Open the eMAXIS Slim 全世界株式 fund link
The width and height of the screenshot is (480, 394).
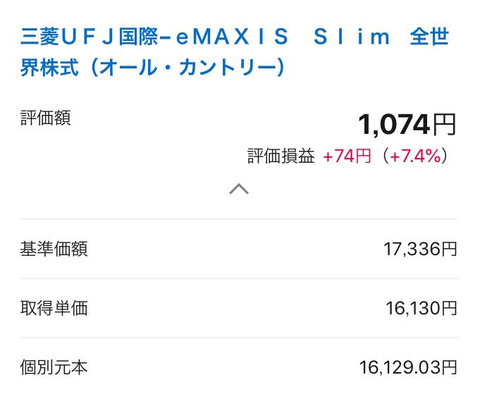pyautogui.click(x=235, y=52)
